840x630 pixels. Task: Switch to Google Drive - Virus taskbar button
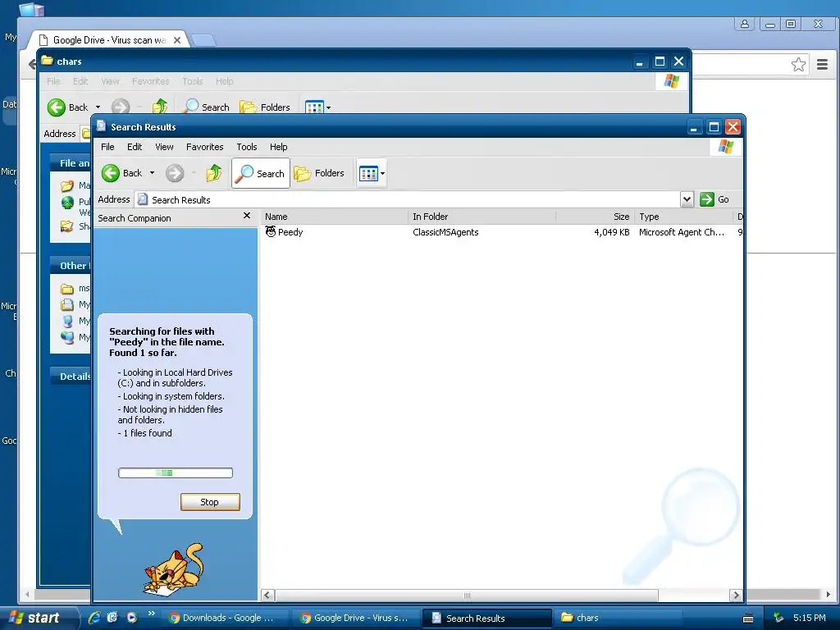(356, 618)
